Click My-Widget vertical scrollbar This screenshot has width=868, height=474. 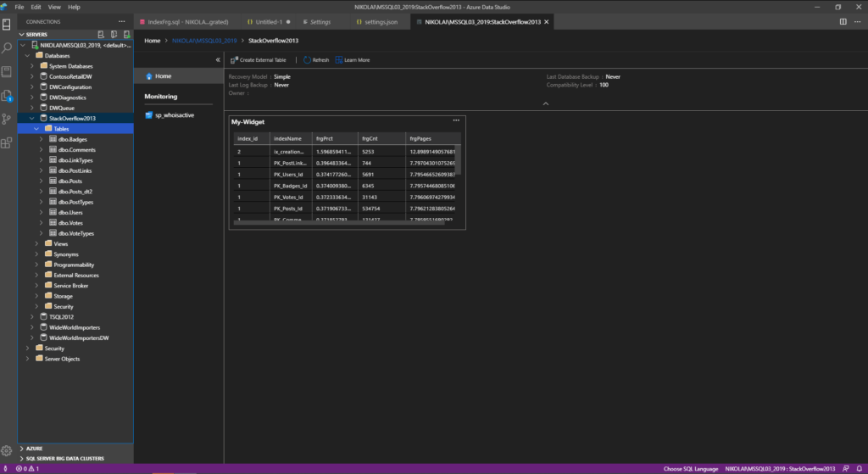(458, 160)
